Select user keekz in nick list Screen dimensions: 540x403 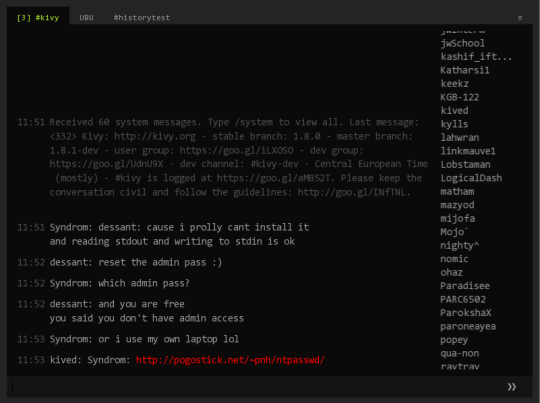[455, 84]
